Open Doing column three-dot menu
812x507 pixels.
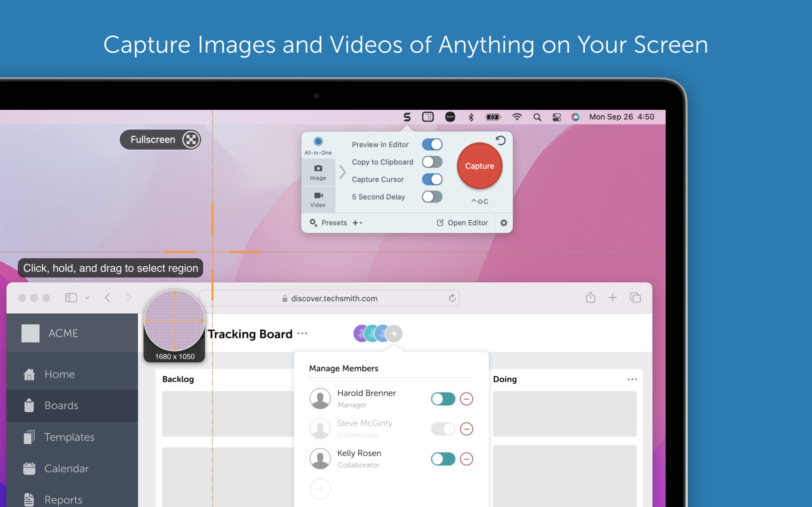tap(632, 379)
